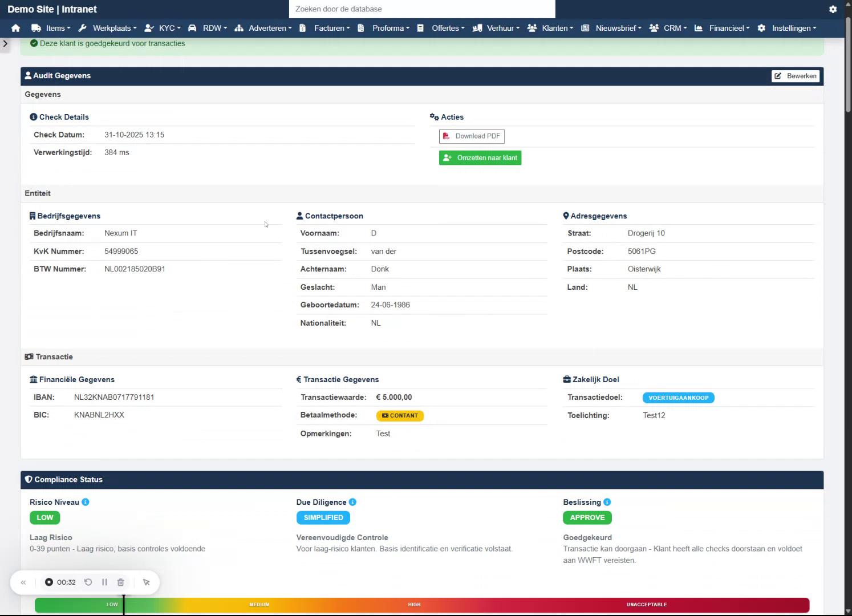Click the MEDIUM segment of risk bar

(259, 605)
